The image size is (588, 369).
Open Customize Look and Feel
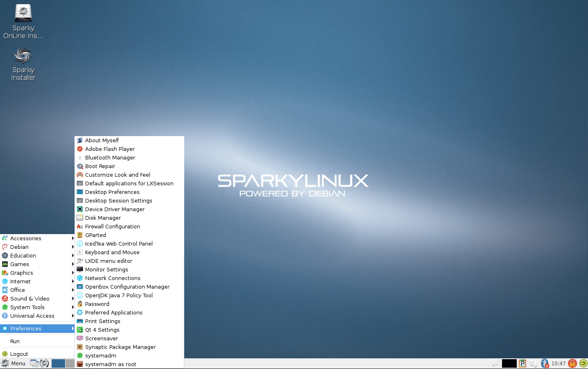pos(129,175)
